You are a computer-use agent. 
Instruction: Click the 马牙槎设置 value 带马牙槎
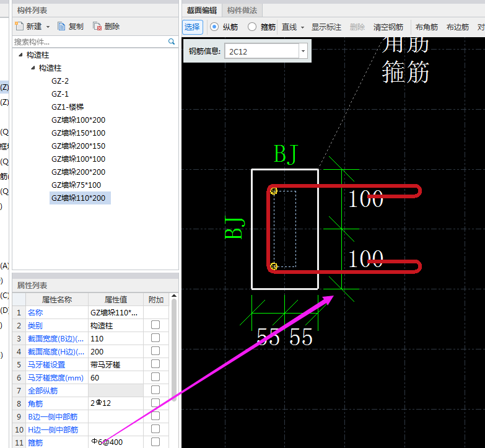tap(116, 364)
